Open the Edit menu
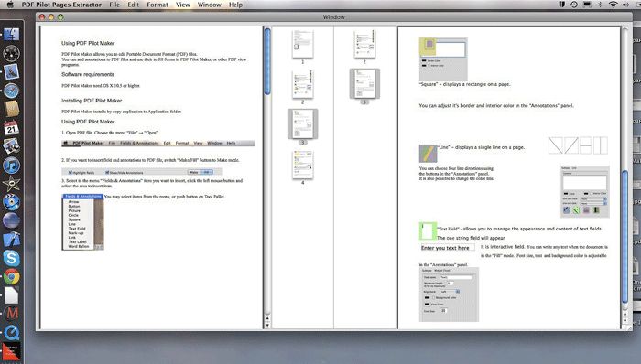The image size is (641, 364). (x=134, y=5)
